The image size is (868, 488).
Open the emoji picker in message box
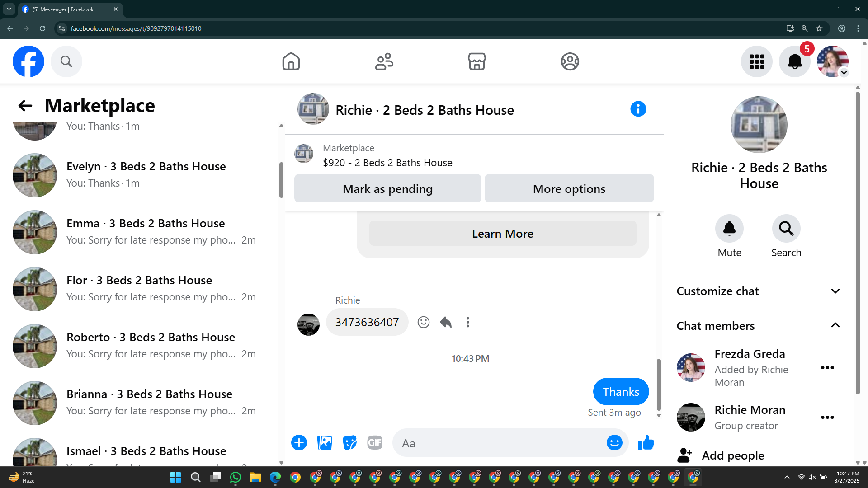pyautogui.click(x=614, y=443)
